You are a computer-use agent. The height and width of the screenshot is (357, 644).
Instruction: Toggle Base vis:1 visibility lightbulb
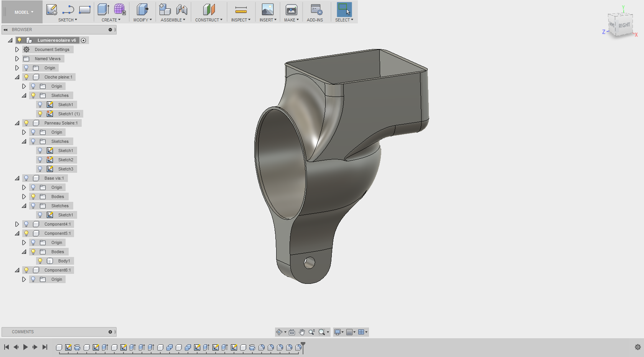tap(26, 178)
